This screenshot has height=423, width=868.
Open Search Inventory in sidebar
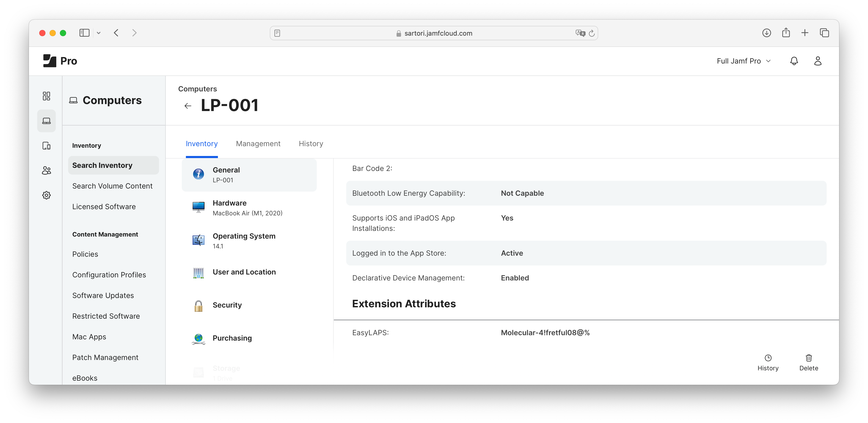[113, 165]
